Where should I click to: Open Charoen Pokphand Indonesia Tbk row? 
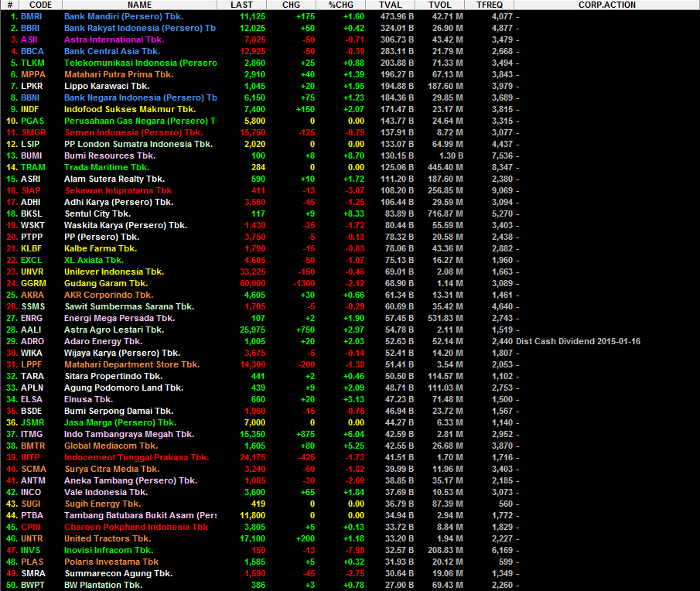pos(350,527)
